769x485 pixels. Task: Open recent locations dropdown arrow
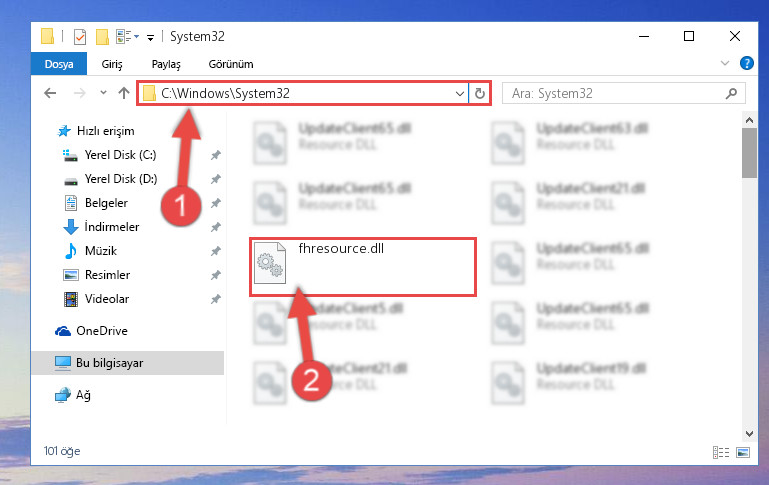[x=103, y=93]
